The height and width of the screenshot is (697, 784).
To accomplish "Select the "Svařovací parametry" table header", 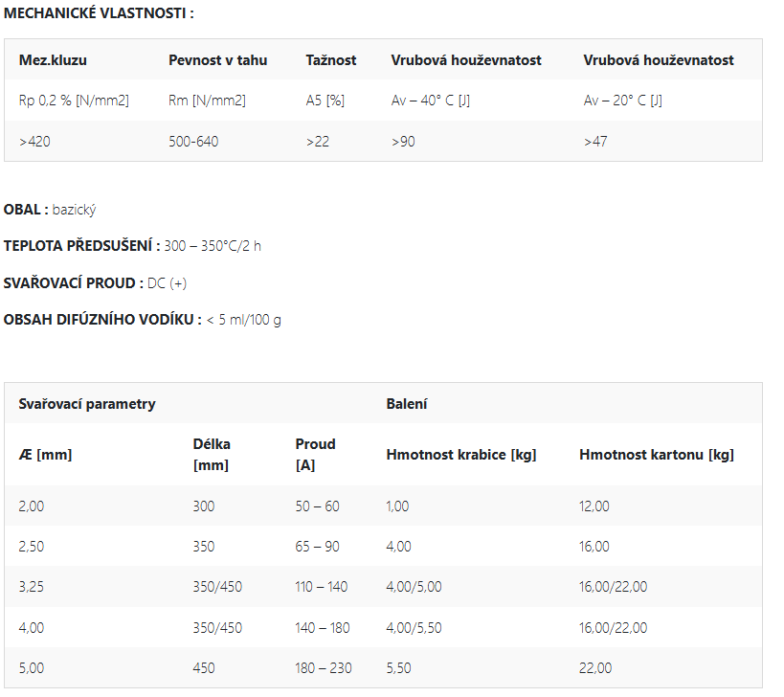I will coord(87,404).
